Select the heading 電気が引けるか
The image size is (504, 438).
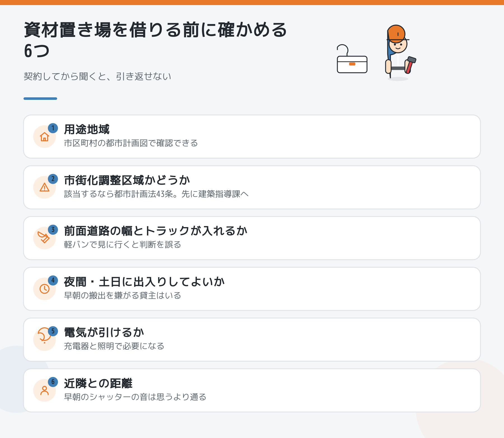(x=104, y=333)
